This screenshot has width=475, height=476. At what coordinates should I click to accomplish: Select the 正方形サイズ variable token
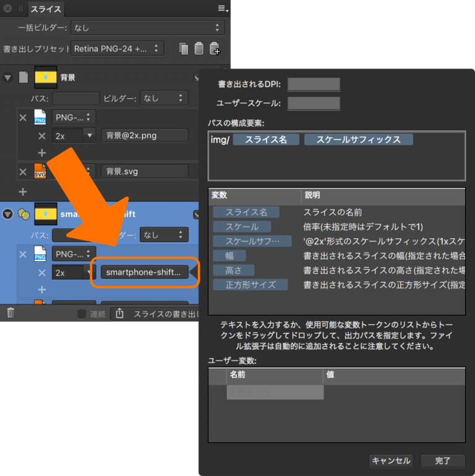[250, 285]
